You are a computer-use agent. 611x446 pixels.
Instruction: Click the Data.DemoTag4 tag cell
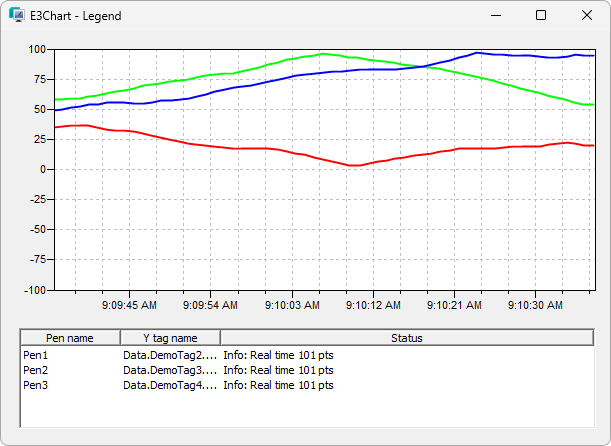[170, 385]
